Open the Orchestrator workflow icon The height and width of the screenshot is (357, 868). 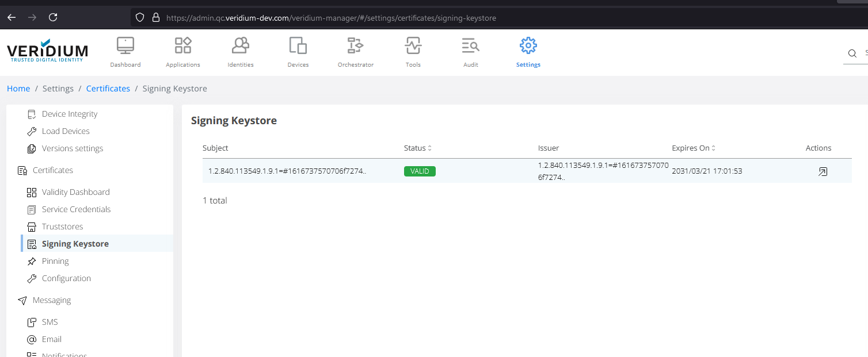[x=355, y=45]
